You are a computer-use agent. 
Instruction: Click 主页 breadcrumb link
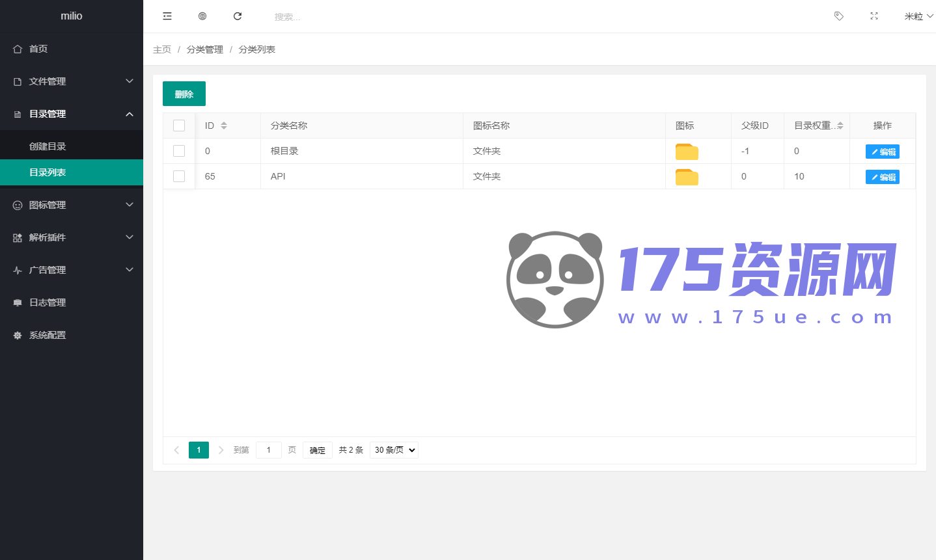pyautogui.click(x=162, y=49)
